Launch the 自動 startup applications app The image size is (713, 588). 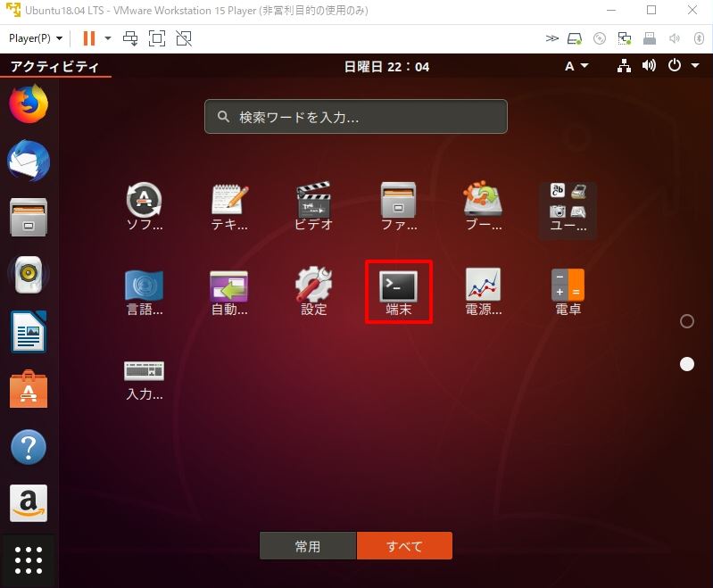[228, 292]
